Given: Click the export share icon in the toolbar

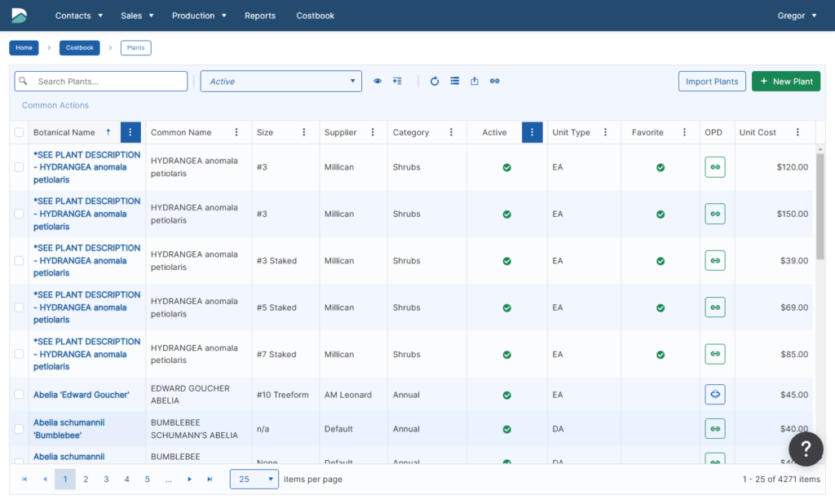Looking at the screenshot, I should [475, 81].
